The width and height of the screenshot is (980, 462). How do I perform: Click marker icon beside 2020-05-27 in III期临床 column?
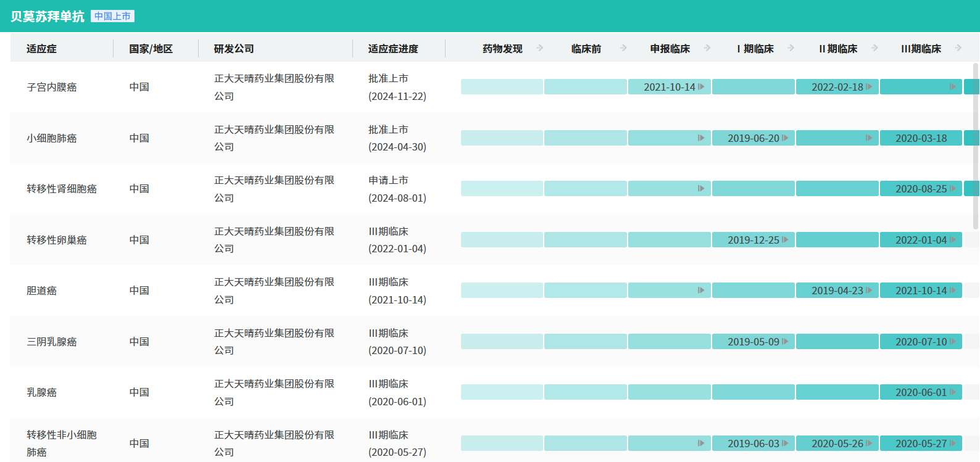(x=953, y=443)
